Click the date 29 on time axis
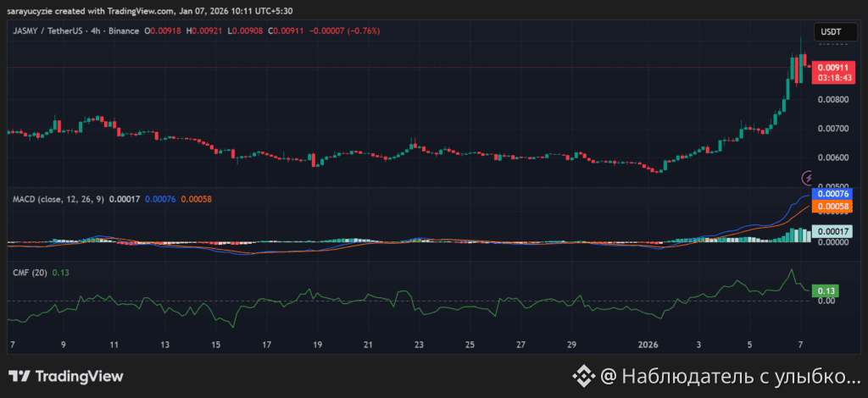 tap(571, 345)
